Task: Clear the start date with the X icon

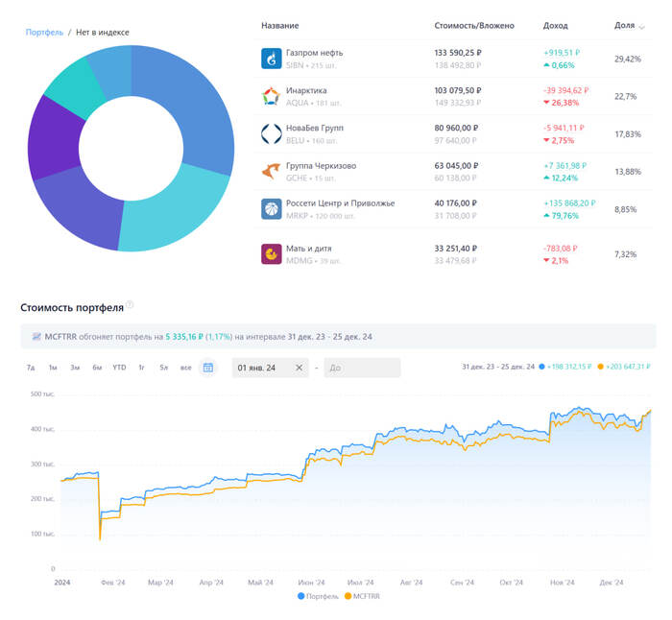Action: coord(299,368)
